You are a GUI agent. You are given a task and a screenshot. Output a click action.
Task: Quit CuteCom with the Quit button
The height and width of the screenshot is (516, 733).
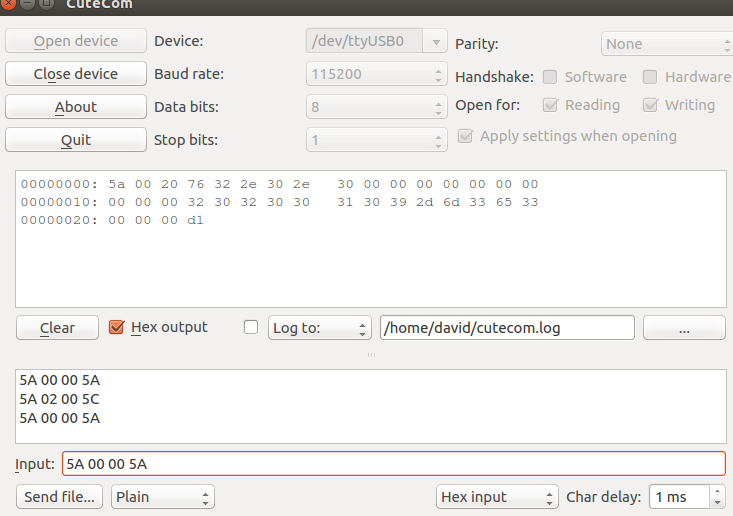coord(76,140)
